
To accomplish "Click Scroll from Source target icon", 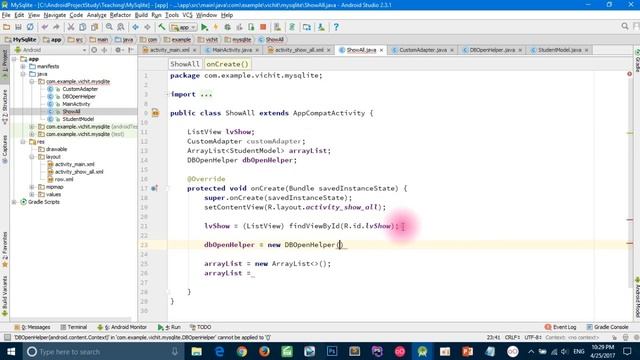I will pyautogui.click(x=94, y=50).
